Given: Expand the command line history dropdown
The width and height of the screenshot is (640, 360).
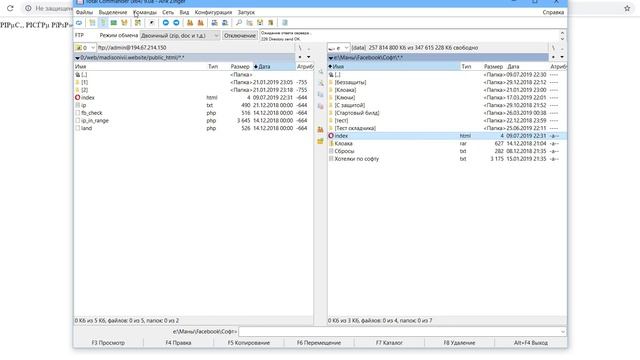Looking at the screenshot, I should (x=563, y=332).
